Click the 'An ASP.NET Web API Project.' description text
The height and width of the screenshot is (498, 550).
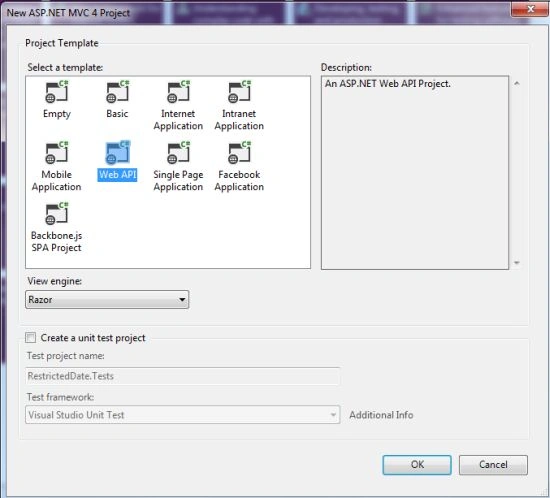click(388, 84)
